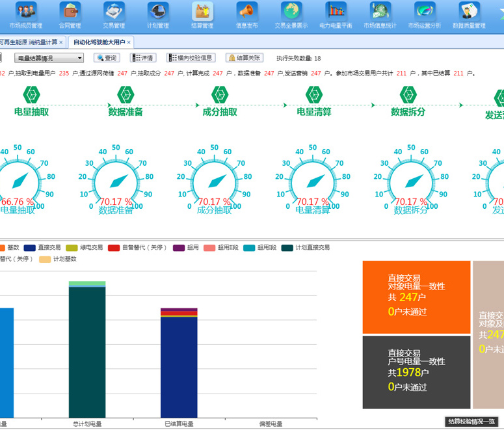Open orange 直接交易对象电量一致性 tile

coord(416,297)
